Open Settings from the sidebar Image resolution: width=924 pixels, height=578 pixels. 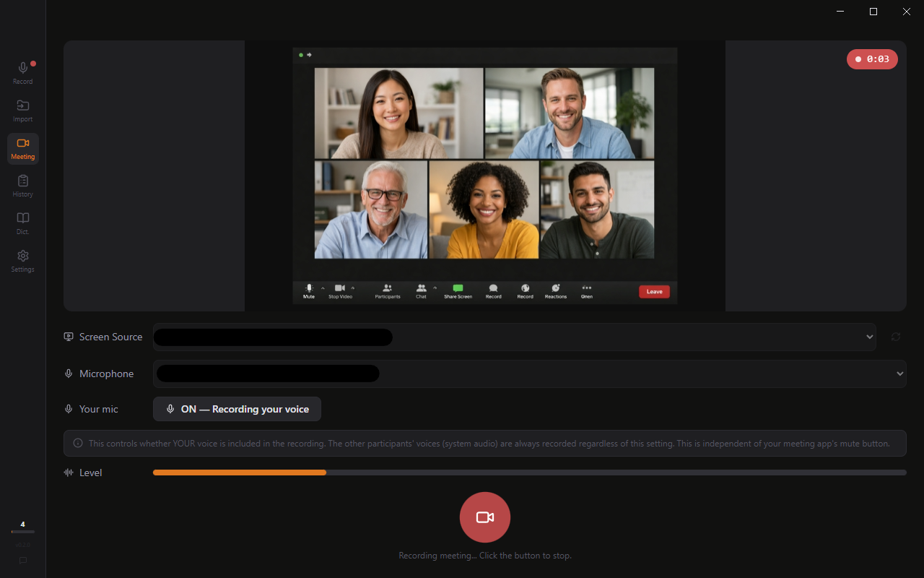(x=23, y=261)
